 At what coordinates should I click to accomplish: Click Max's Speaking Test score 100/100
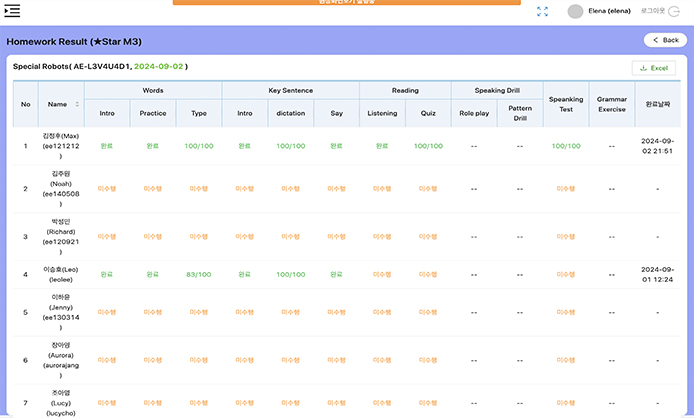pos(566,146)
